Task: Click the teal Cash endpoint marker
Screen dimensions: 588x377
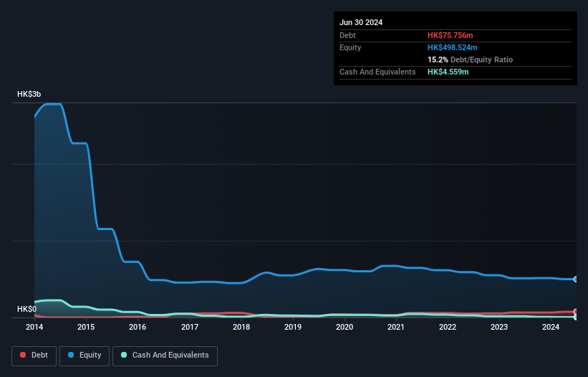Action: point(576,317)
